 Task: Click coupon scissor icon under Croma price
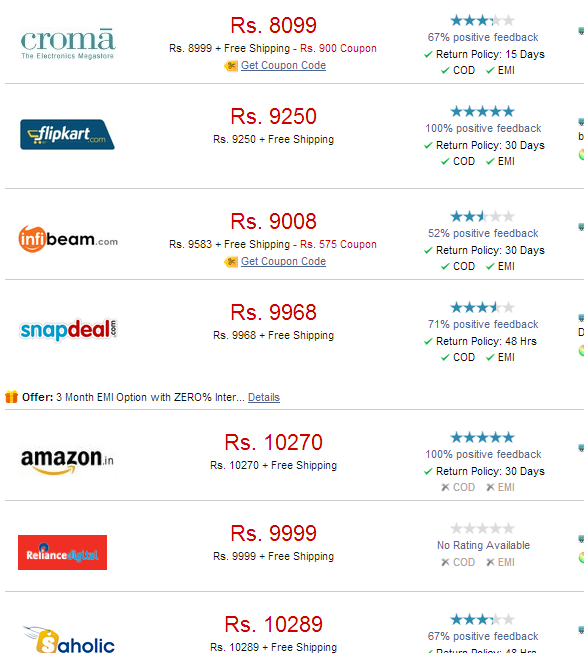coord(231,65)
